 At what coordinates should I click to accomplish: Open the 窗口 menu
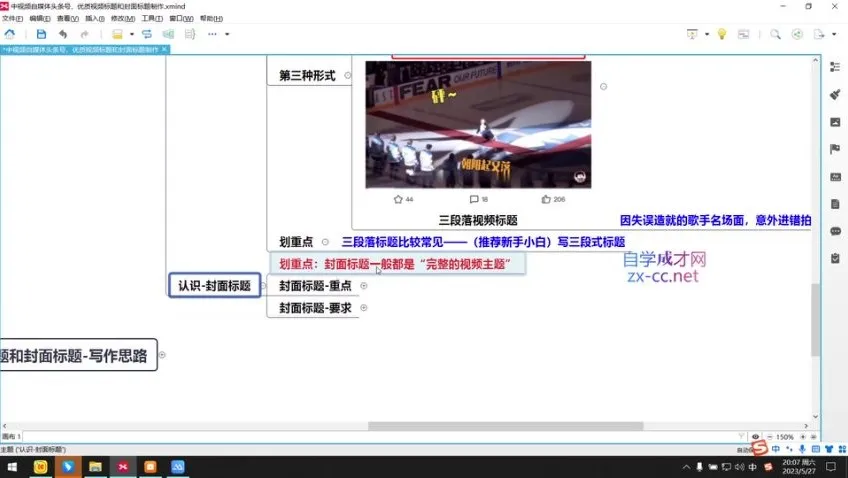(x=181, y=18)
